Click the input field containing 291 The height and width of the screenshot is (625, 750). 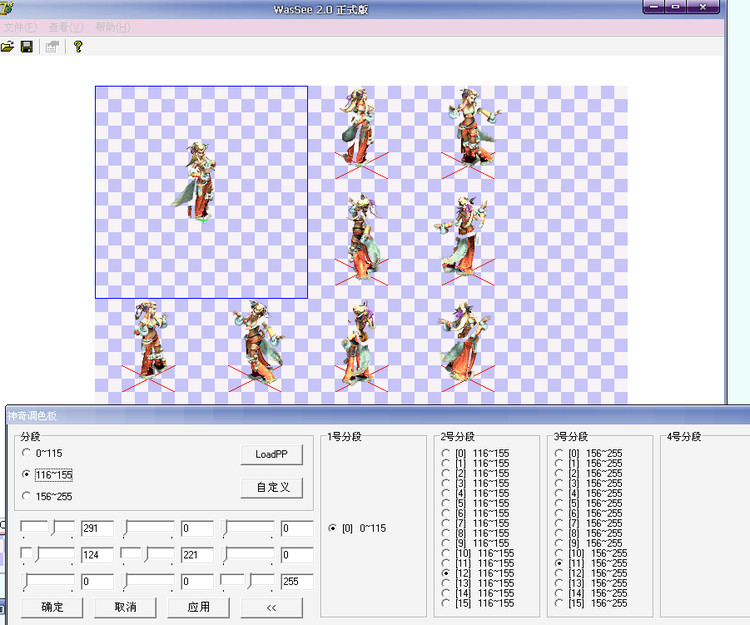(x=97, y=528)
